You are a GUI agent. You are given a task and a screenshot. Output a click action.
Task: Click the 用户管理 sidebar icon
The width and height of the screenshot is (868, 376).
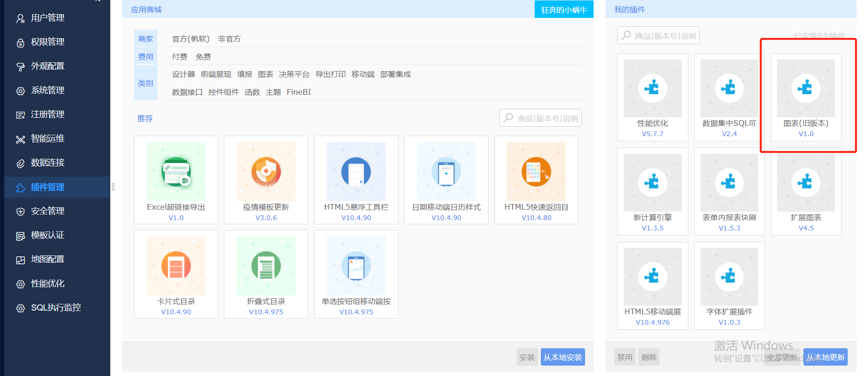click(20, 18)
